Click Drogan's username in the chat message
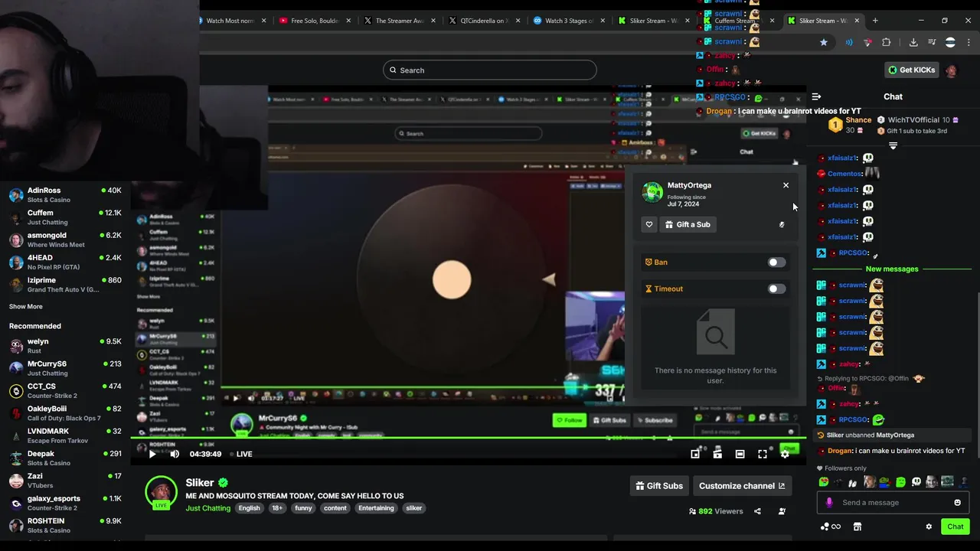The image size is (980, 551). tap(839, 452)
